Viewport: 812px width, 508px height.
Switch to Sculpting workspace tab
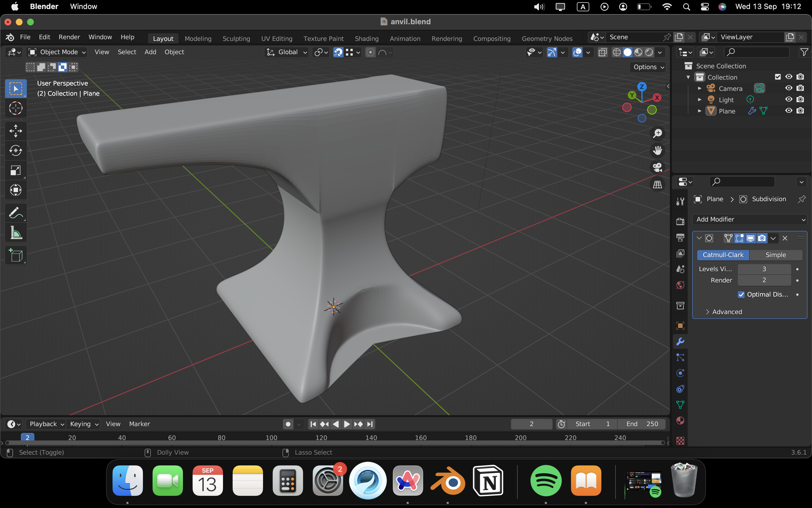(x=236, y=39)
